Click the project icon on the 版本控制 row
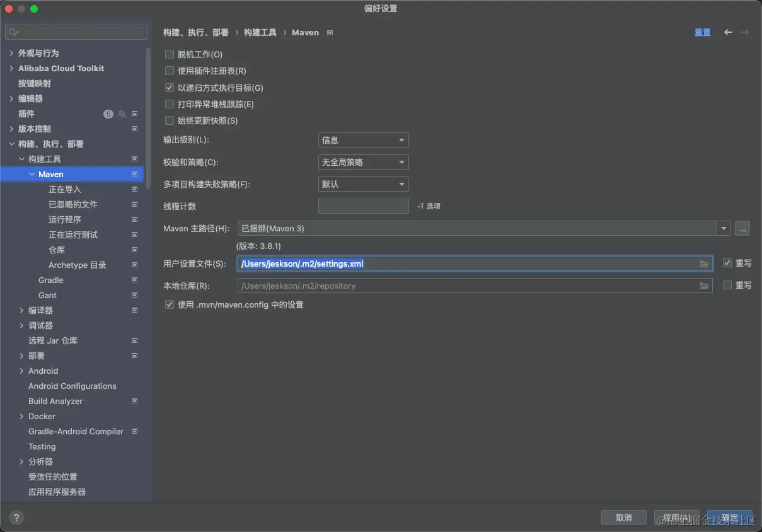 point(134,129)
